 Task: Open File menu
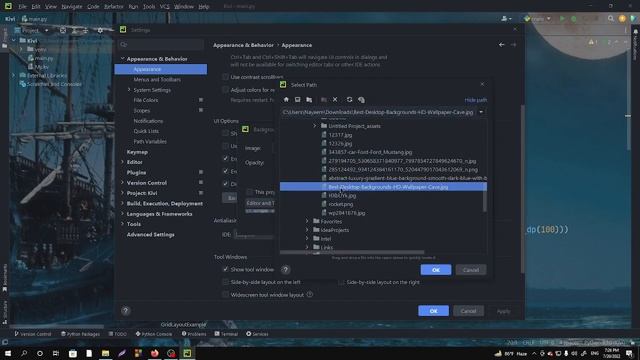(22, 7)
